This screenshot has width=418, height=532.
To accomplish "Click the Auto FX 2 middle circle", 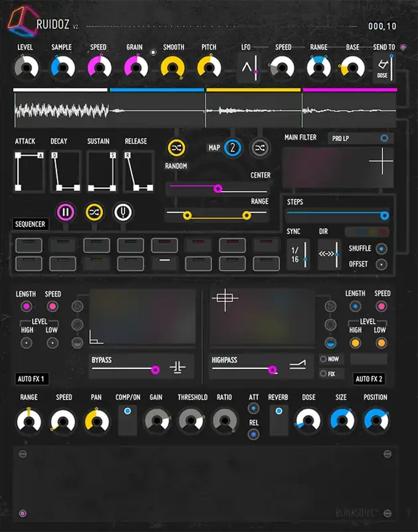I will coord(330,325).
